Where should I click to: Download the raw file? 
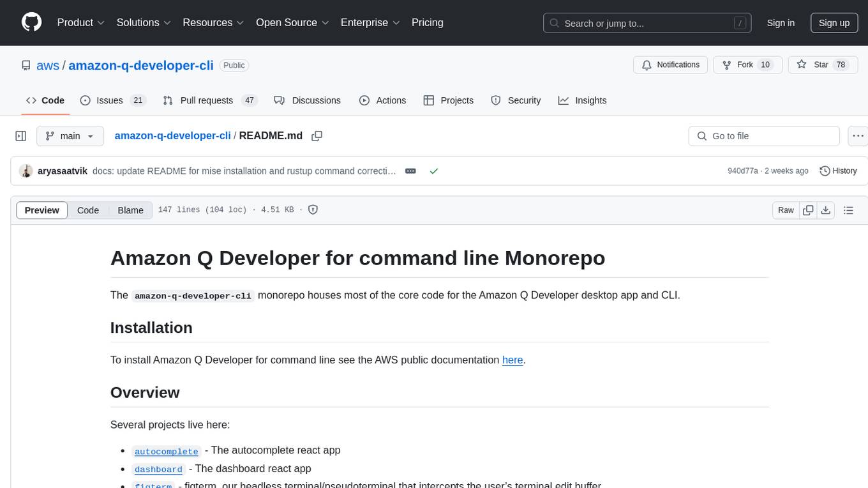825,210
